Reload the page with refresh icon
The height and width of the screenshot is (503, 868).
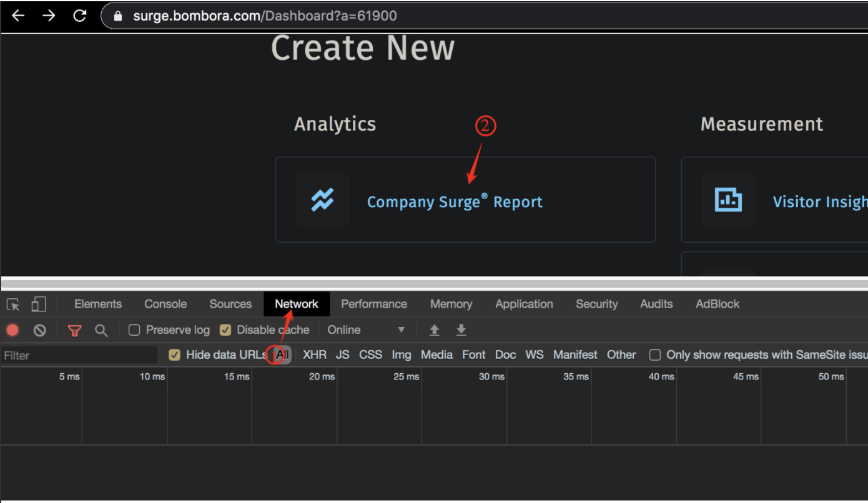(80, 16)
